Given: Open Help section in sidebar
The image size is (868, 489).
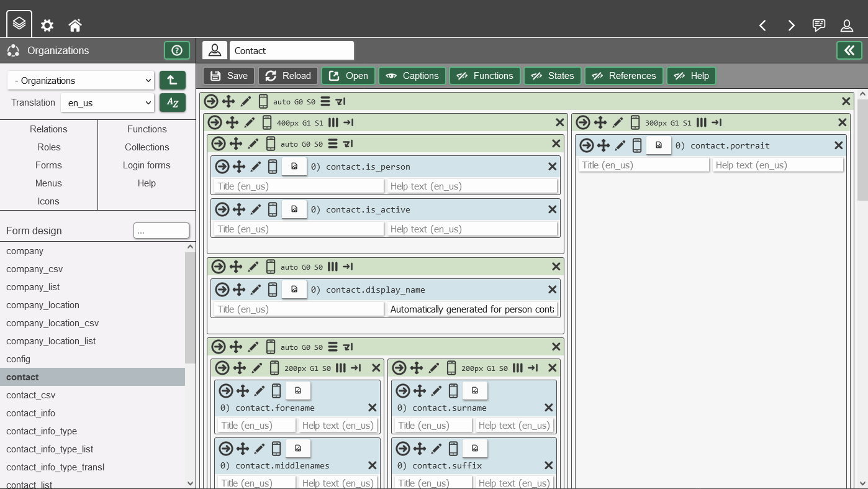Looking at the screenshot, I should click(x=147, y=183).
